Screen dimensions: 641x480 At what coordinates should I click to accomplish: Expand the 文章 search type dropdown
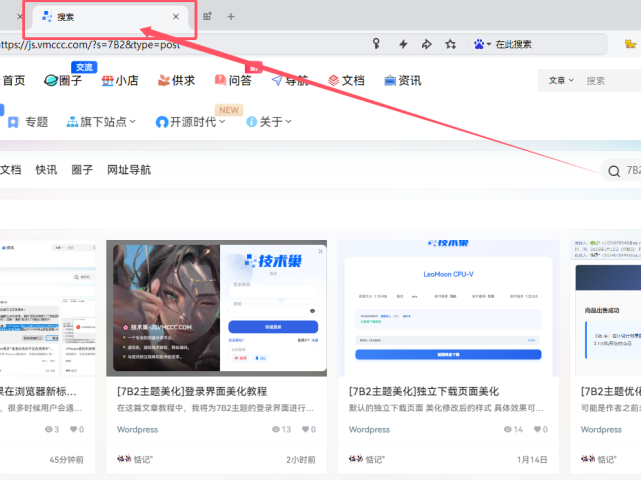coord(561,81)
